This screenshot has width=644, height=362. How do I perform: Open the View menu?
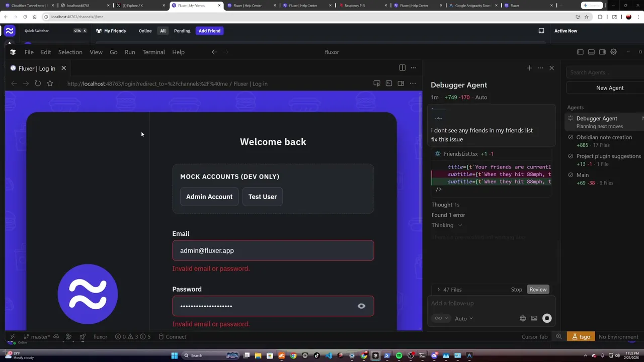pyautogui.click(x=96, y=52)
